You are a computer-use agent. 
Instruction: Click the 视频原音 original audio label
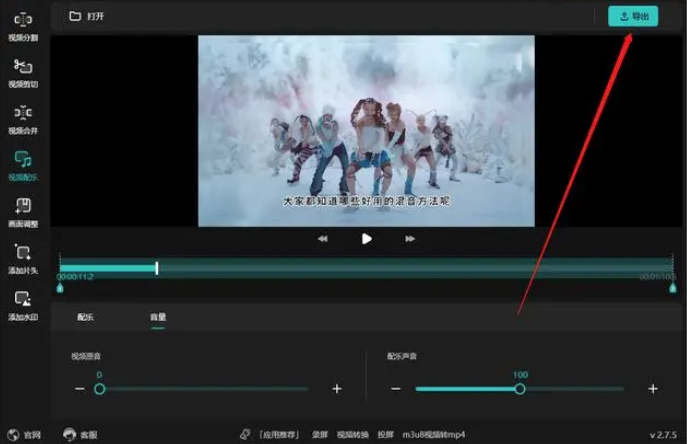pyautogui.click(x=86, y=356)
